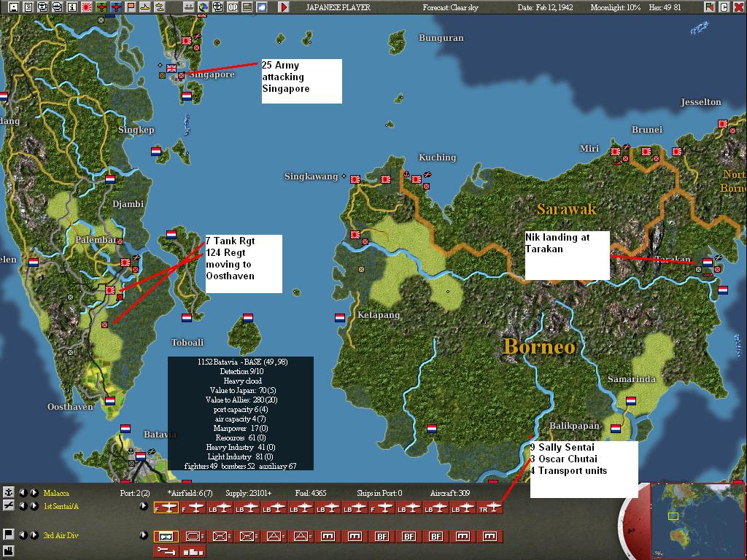This screenshot has width=747, height=560.
Task: Click the 'Port: 2(2)' text
Action: (x=135, y=493)
